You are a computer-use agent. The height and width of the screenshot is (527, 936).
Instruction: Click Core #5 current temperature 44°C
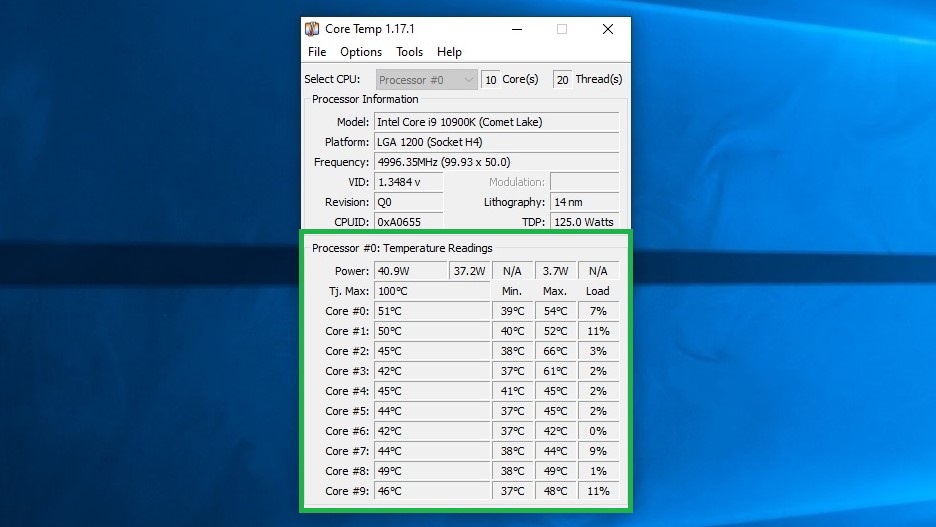(432, 411)
